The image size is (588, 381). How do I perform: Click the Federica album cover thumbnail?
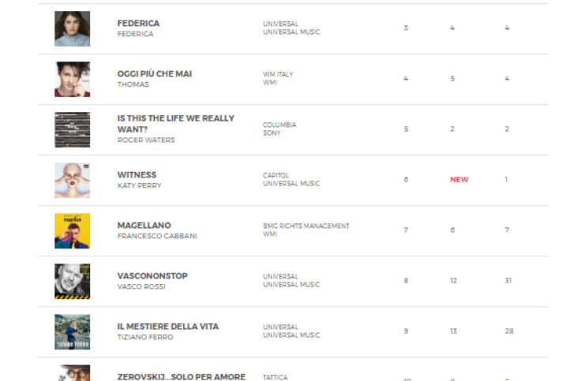pyautogui.click(x=72, y=29)
